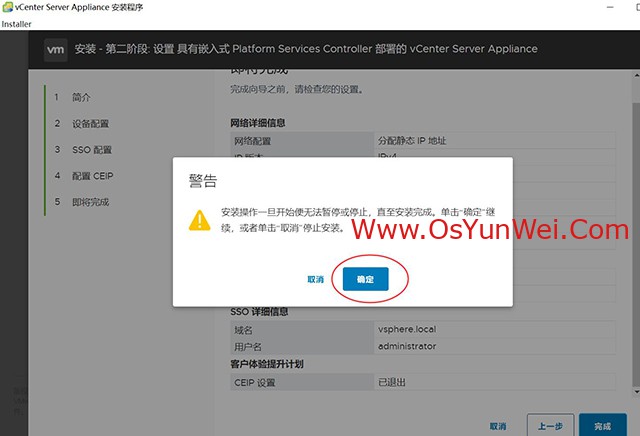Click the 确定 button in warning dialog
Screen dimensions: 640x436
tap(365, 279)
